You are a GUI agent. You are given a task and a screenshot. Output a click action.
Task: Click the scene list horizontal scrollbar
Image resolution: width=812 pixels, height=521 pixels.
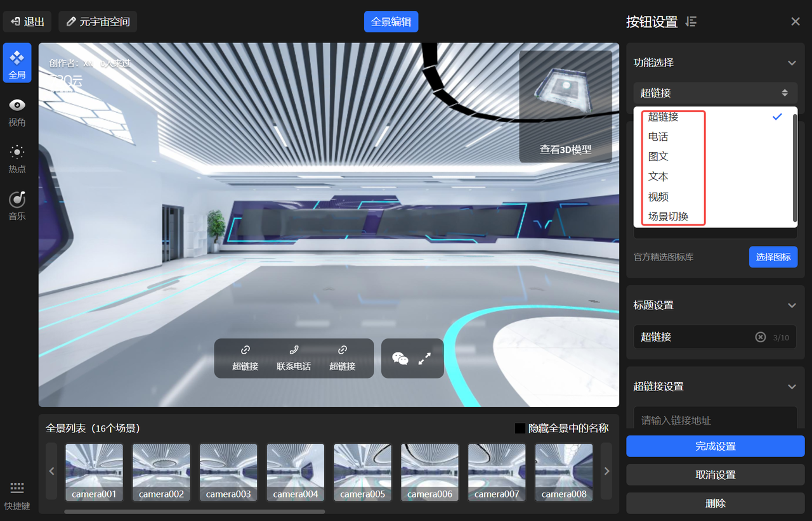click(195, 511)
